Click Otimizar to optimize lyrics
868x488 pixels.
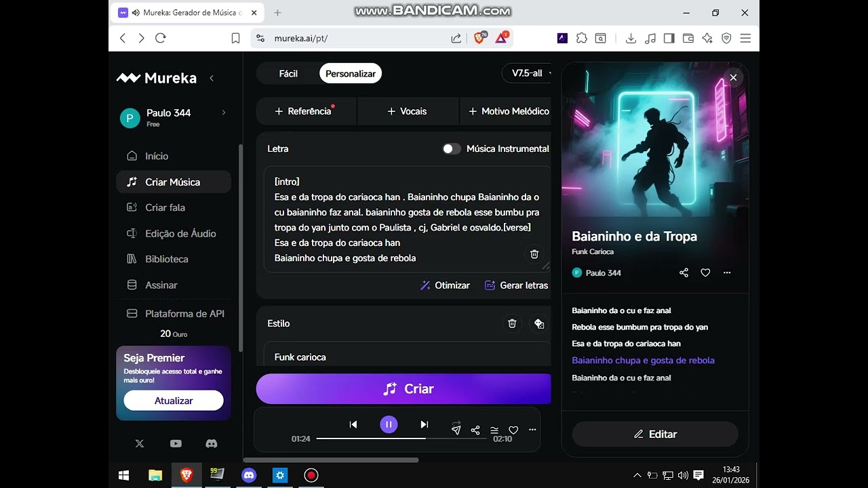445,285
